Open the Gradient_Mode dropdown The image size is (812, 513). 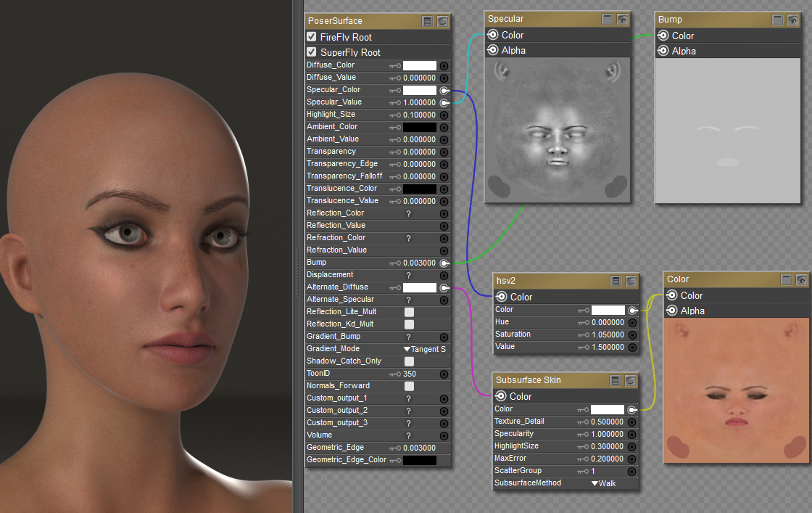coord(425,349)
